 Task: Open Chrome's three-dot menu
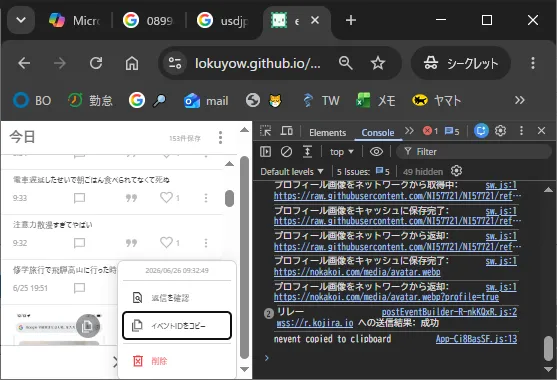click(x=532, y=63)
